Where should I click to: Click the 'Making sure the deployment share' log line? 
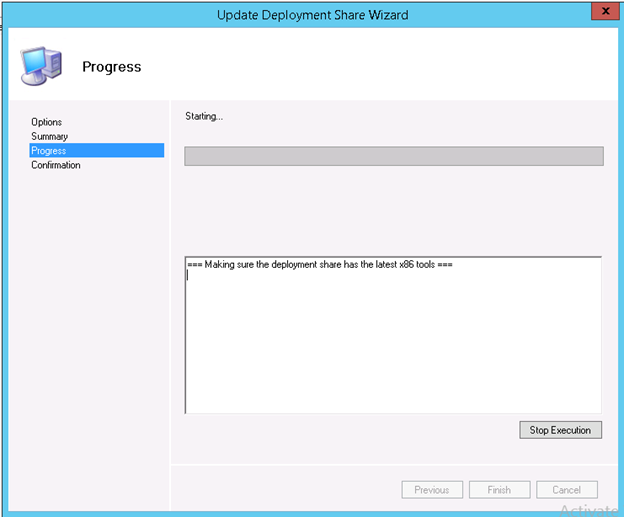[x=320, y=265]
